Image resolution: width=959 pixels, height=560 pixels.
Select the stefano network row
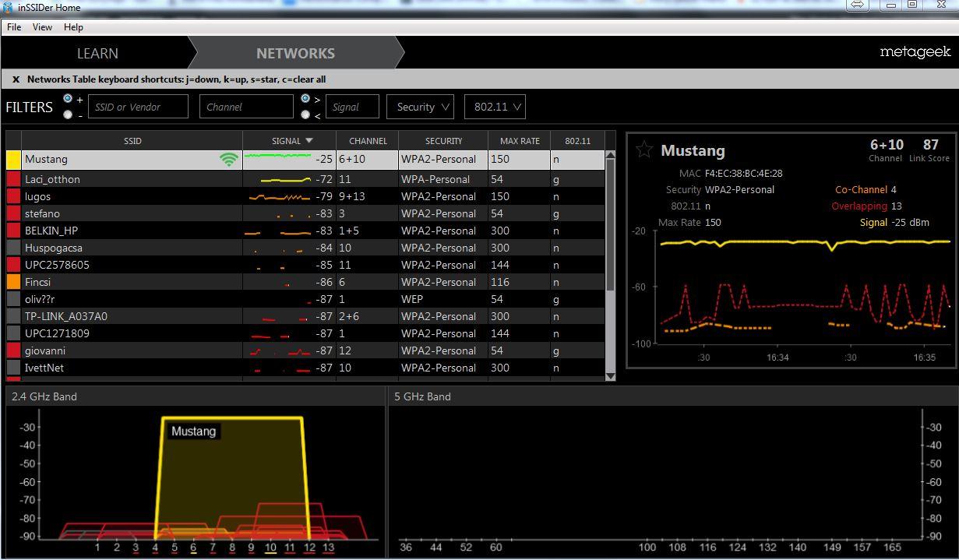(x=305, y=213)
